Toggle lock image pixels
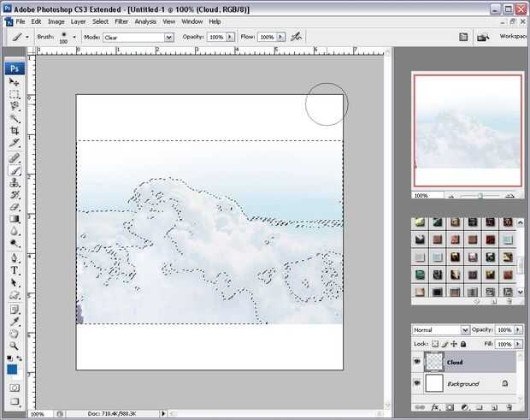Viewport: 530px width, 420px height. (x=445, y=344)
